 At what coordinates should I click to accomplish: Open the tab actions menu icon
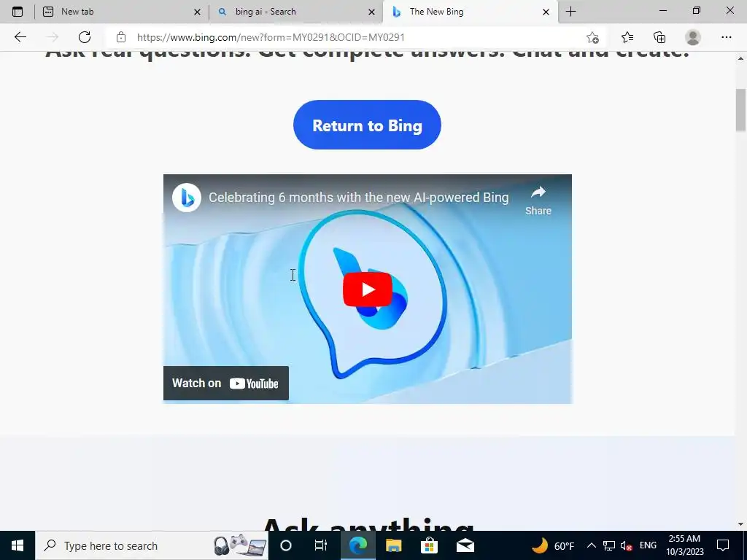pyautogui.click(x=18, y=12)
